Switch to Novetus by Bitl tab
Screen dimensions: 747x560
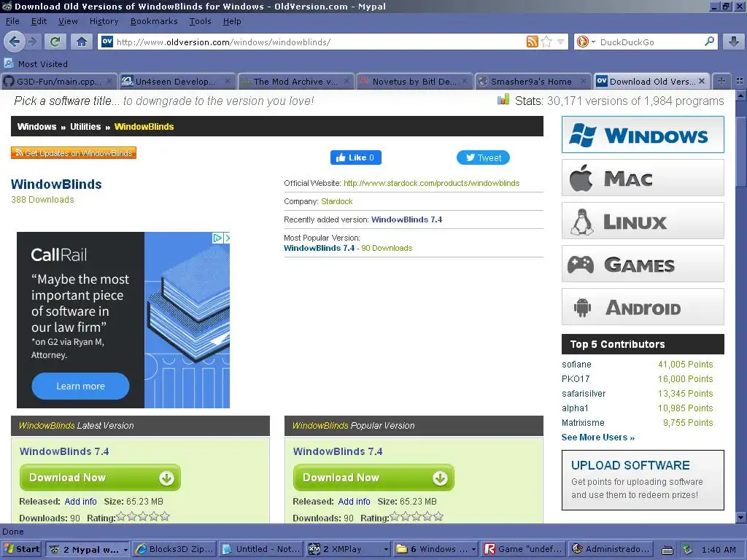[414, 82]
